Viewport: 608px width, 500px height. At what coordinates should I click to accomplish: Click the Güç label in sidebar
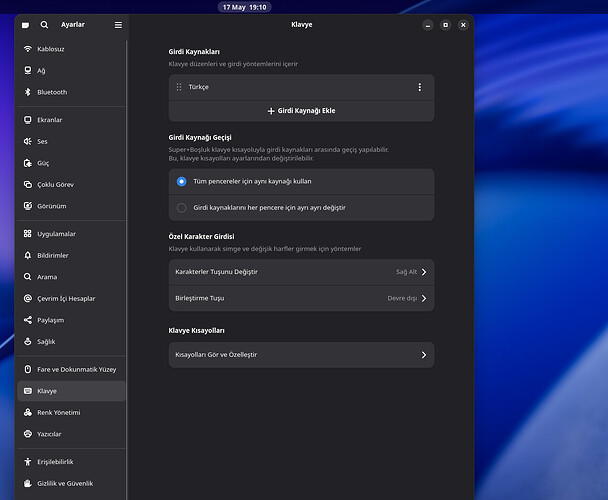tap(43, 163)
